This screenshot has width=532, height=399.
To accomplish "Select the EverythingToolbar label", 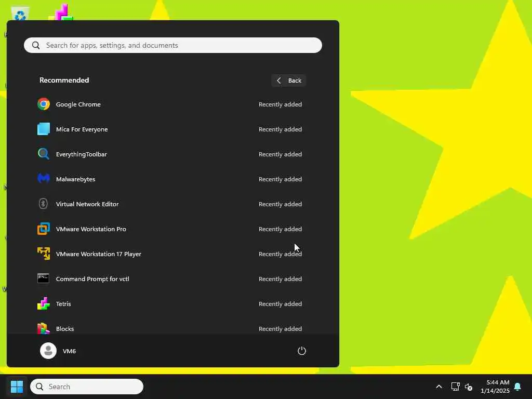I will coord(82,154).
